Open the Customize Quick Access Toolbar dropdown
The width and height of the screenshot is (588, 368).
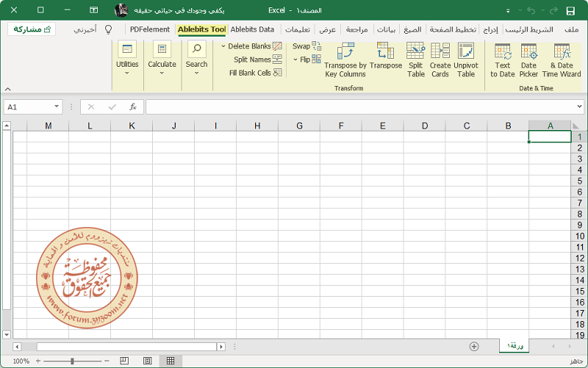508,11
